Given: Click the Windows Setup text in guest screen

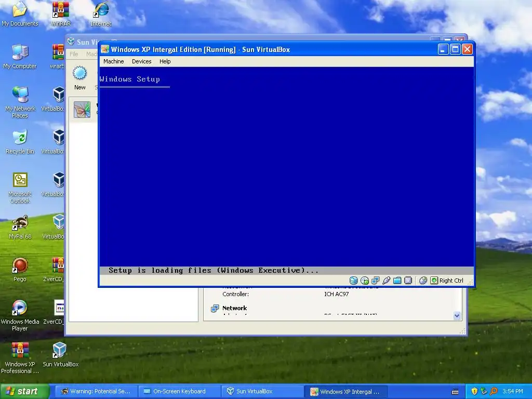Looking at the screenshot, I should (x=129, y=79).
